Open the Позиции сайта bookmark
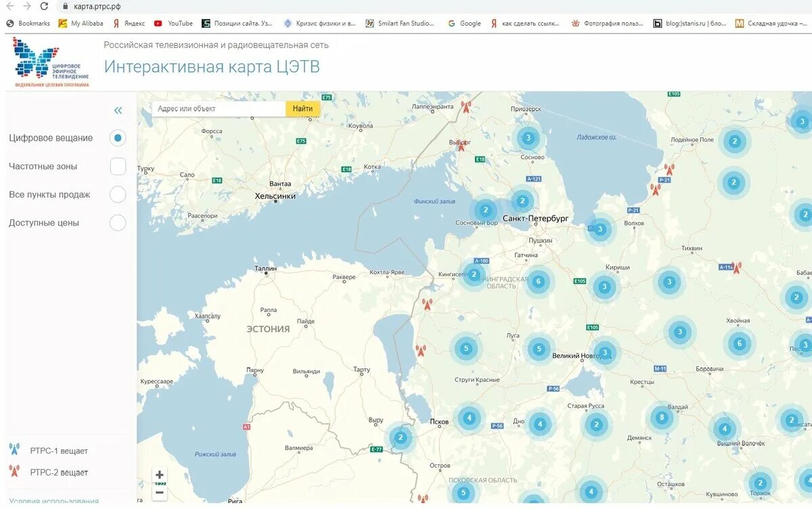 coord(238,23)
